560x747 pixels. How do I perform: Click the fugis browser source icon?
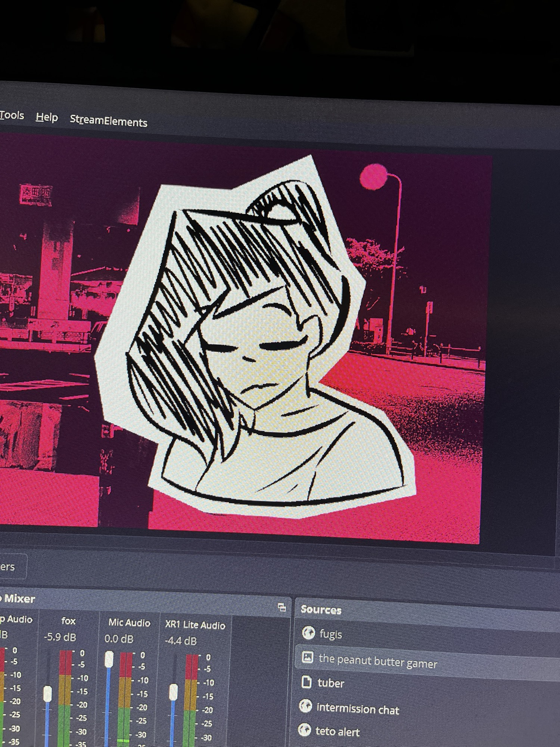click(308, 633)
